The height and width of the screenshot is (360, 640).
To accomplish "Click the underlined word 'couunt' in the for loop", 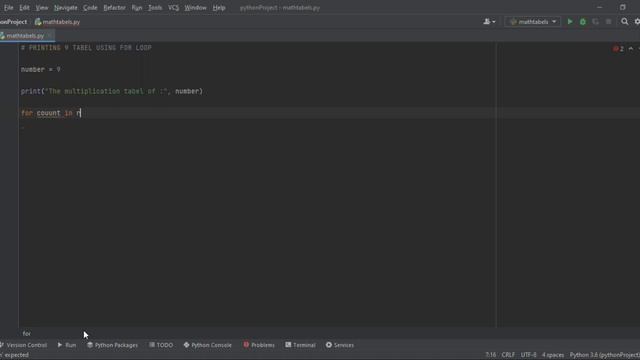I will 48,113.
